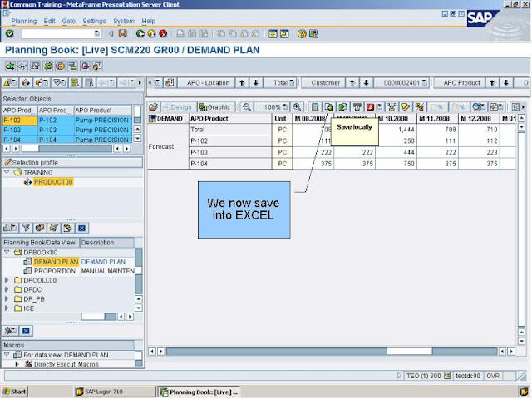The width and height of the screenshot is (532, 399).
Task: Click the up arrow next to Customer
Action: pos(352,83)
